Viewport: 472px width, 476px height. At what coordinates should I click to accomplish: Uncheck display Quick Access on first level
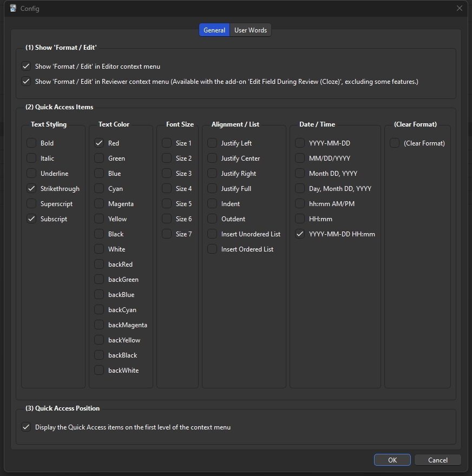coord(27,427)
